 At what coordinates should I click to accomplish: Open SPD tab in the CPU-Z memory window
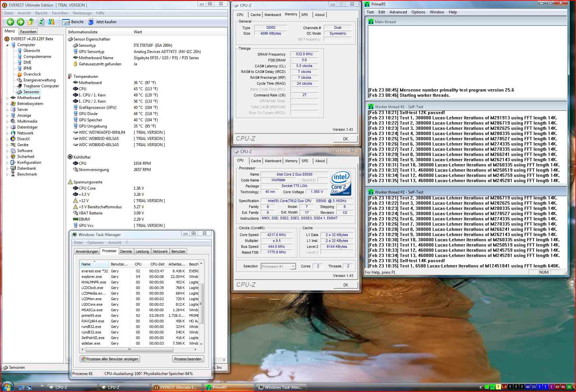click(305, 15)
